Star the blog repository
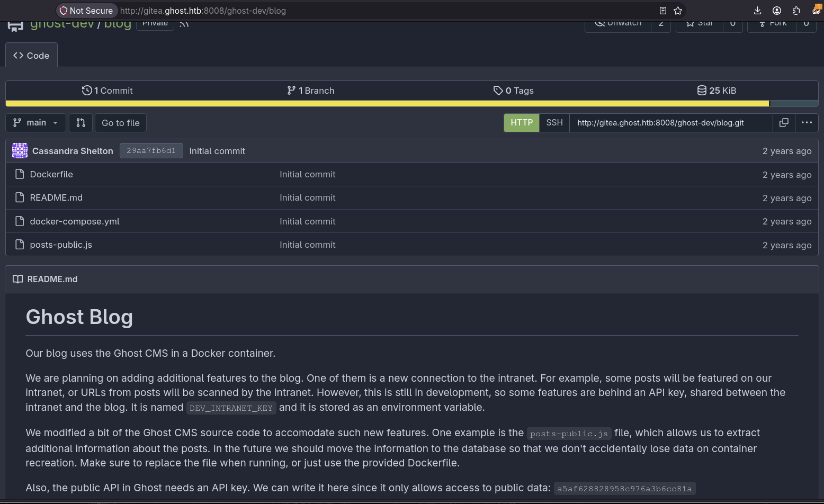Screen dimensions: 824x504 pos(700,23)
